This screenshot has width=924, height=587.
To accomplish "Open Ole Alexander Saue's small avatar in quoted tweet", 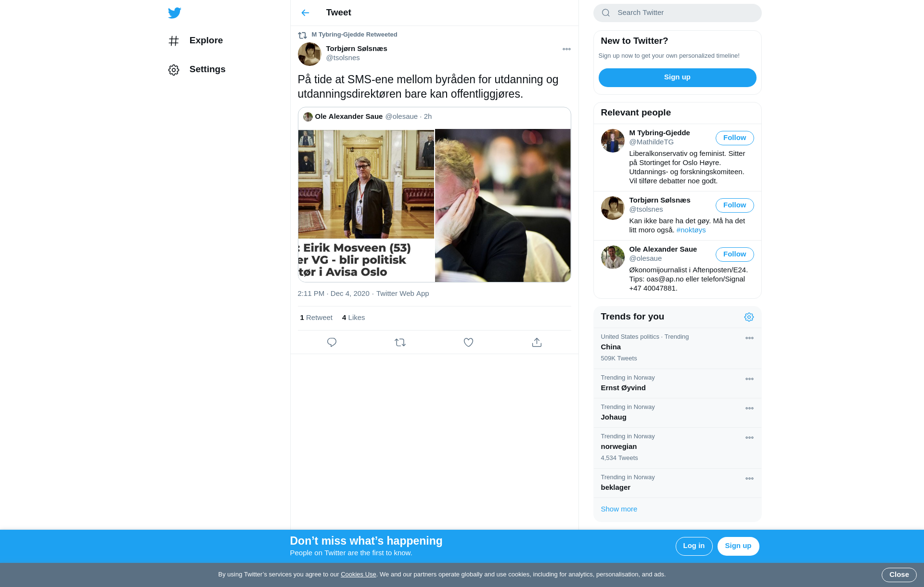I will click(x=308, y=117).
